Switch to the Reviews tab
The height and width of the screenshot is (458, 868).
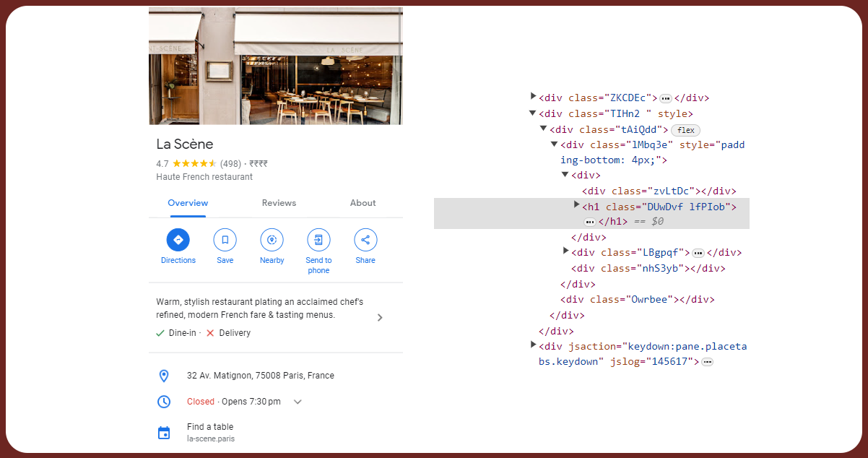pos(279,203)
